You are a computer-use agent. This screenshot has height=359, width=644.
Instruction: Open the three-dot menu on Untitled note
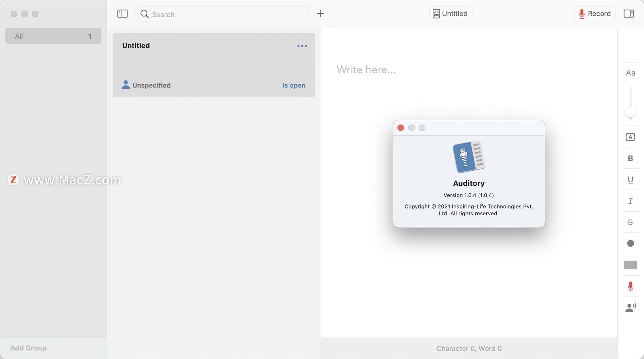(x=302, y=46)
